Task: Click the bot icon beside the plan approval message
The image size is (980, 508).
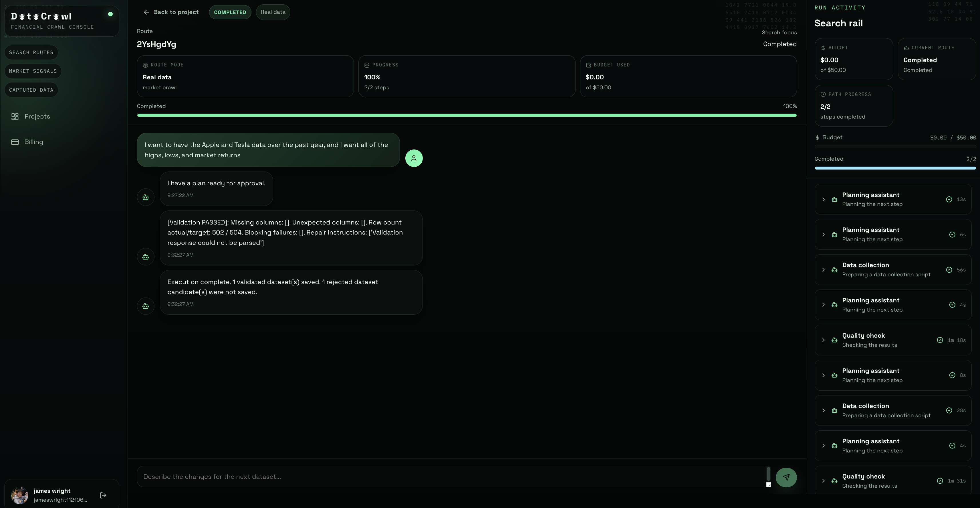Action: click(x=145, y=197)
